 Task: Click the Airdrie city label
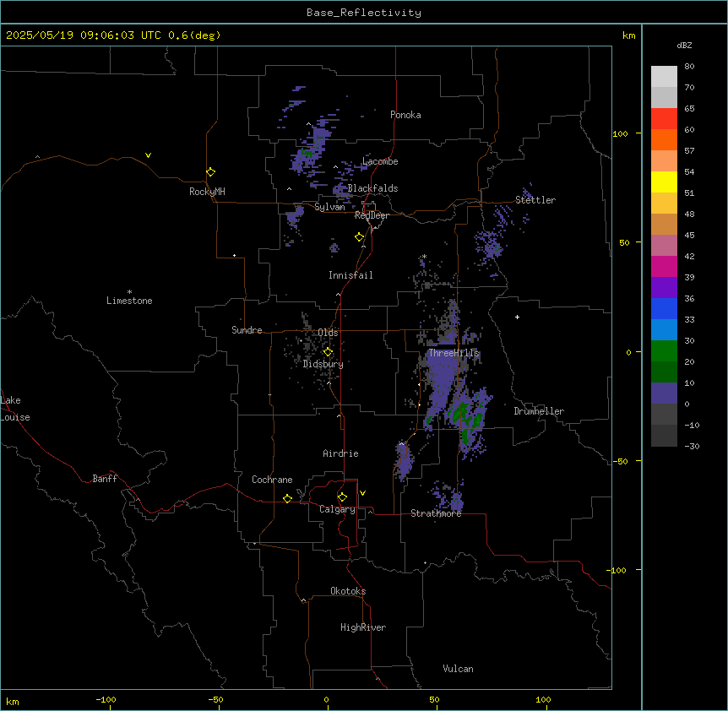pos(341,453)
